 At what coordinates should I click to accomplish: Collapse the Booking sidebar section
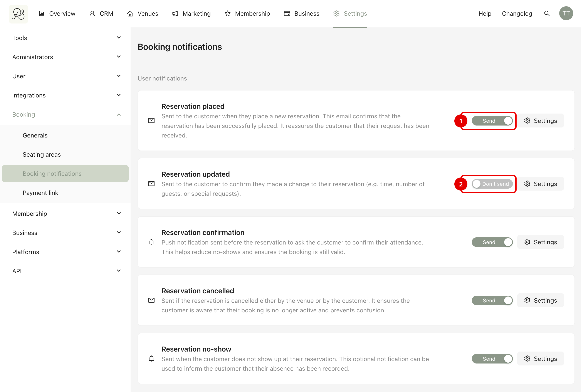(x=66, y=114)
